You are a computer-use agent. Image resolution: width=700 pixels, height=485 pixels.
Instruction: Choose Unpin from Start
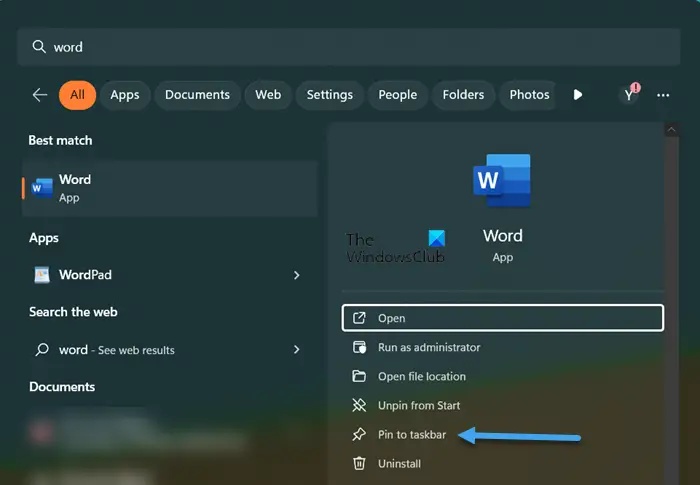pos(503,405)
